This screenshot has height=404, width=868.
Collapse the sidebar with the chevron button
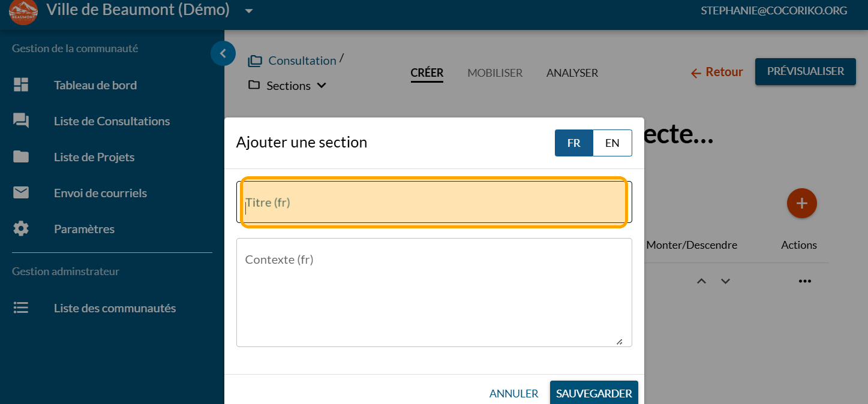223,53
